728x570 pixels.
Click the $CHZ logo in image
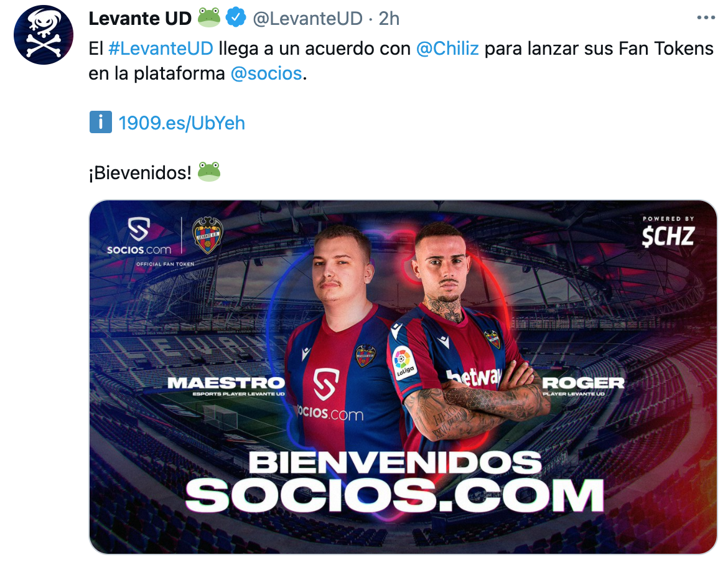click(668, 231)
